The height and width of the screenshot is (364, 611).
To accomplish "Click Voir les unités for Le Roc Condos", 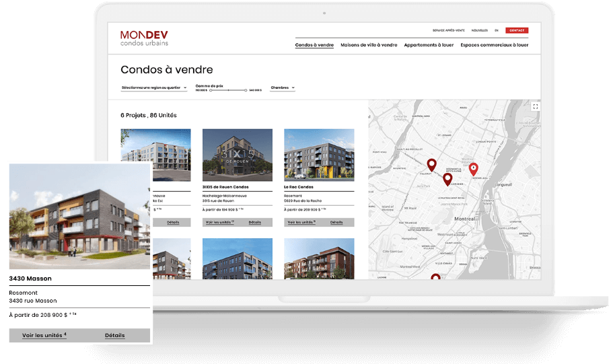I will click(301, 222).
